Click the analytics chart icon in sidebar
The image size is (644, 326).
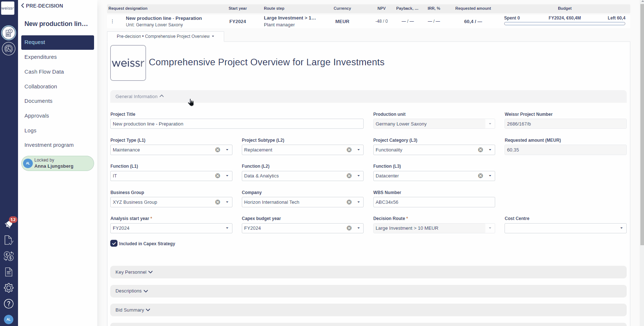pos(9,49)
